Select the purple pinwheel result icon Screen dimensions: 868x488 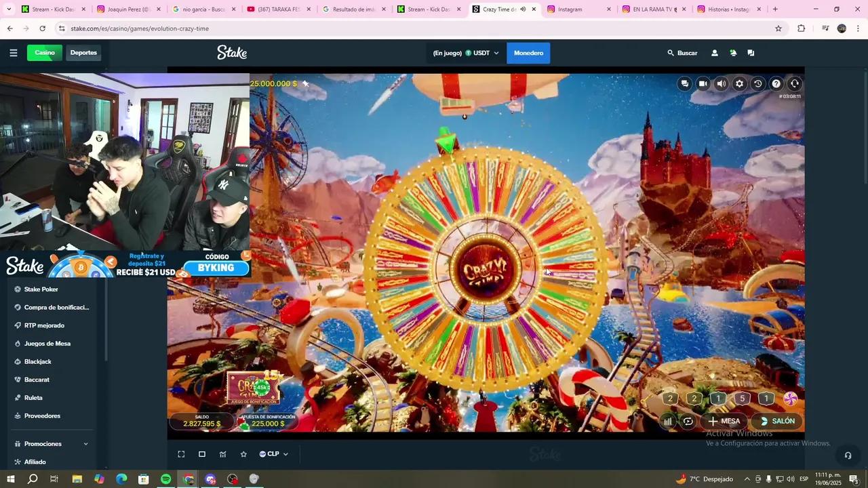pyautogui.click(x=790, y=399)
